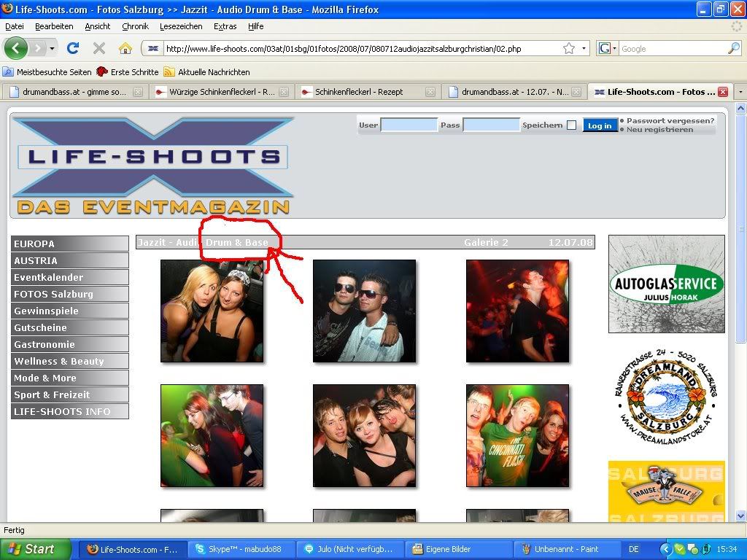Open the Dreamland Salzburg store advert

click(x=667, y=397)
